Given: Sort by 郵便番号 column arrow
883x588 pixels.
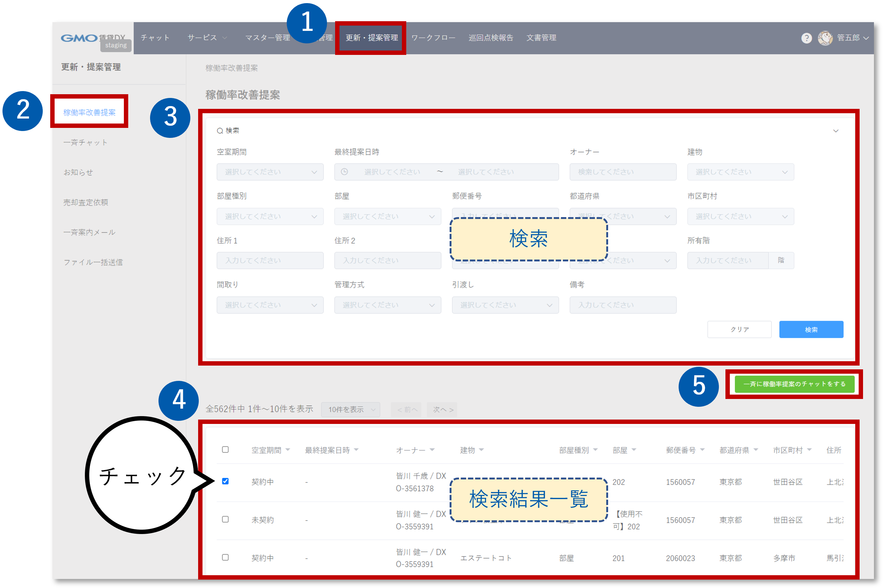Looking at the screenshot, I should [702, 449].
